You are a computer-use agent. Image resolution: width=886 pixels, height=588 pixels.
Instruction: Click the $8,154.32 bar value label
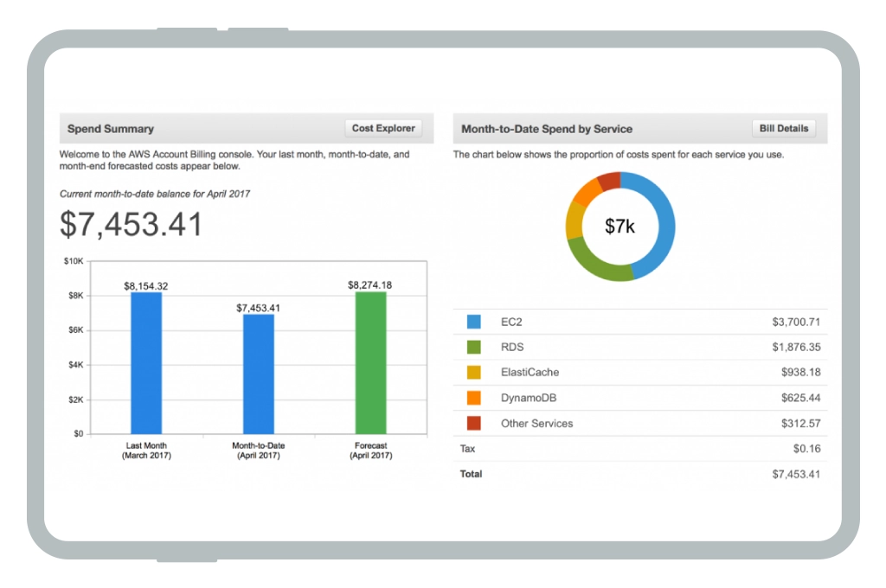point(145,286)
